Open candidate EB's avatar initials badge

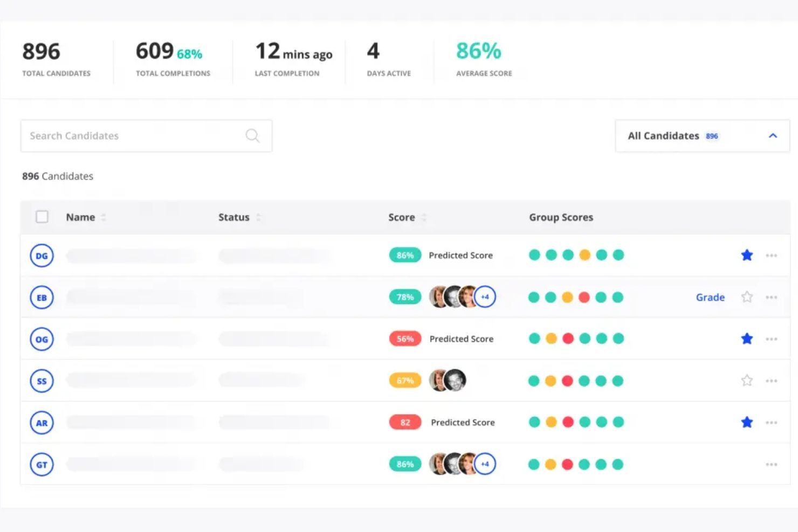click(x=42, y=297)
